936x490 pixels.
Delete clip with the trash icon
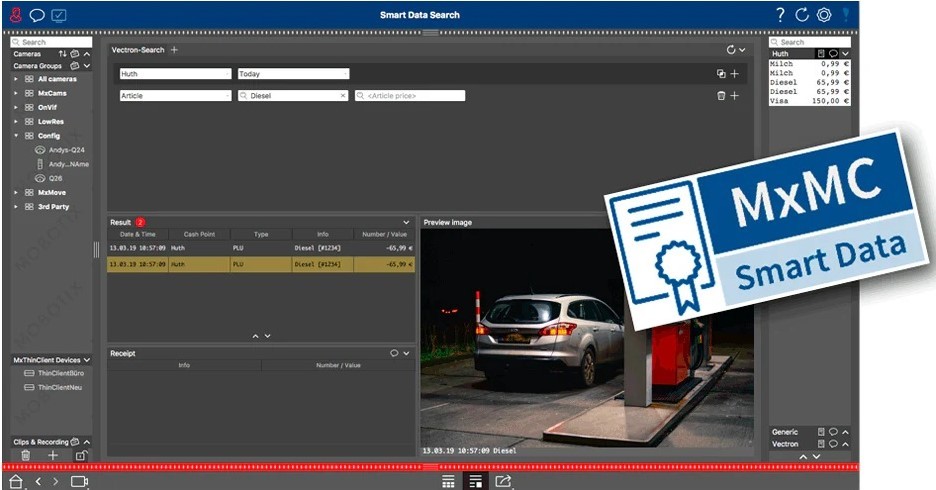pos(26,455)
